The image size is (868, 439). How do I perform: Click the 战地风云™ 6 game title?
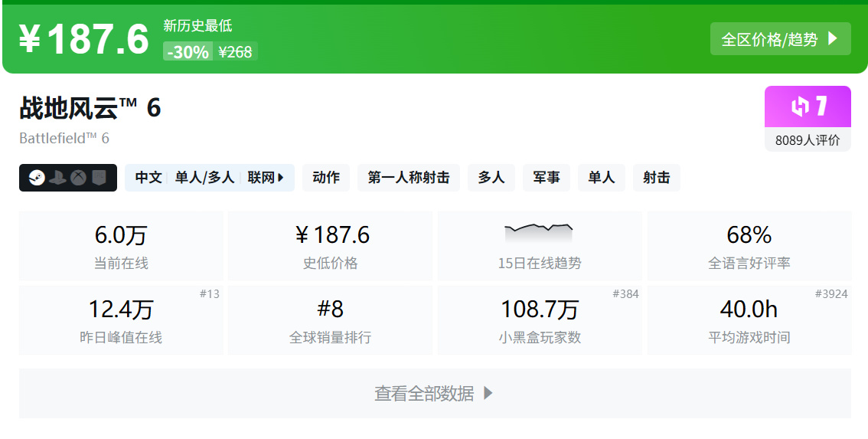pos(90,107)
